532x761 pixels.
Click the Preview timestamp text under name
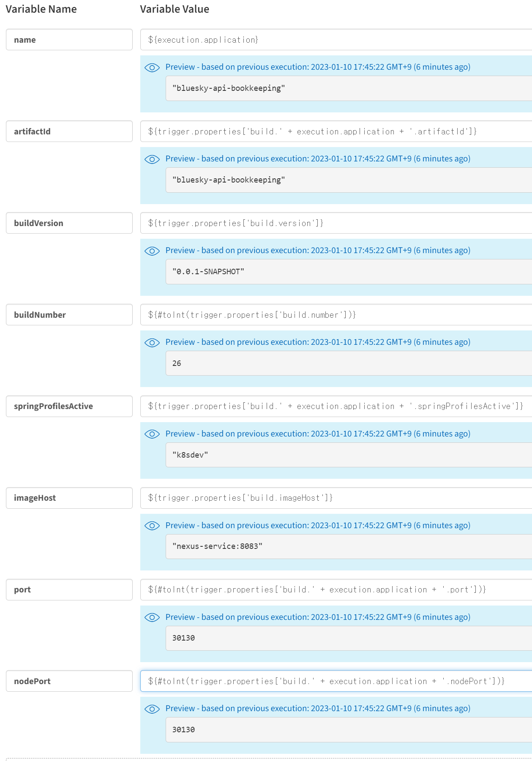point(318,67)
